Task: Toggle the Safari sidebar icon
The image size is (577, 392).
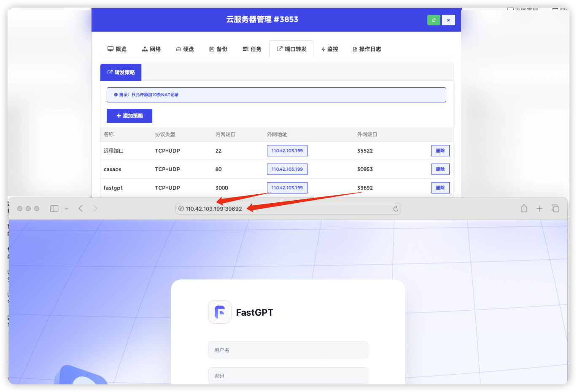Action: click(54, 209)
